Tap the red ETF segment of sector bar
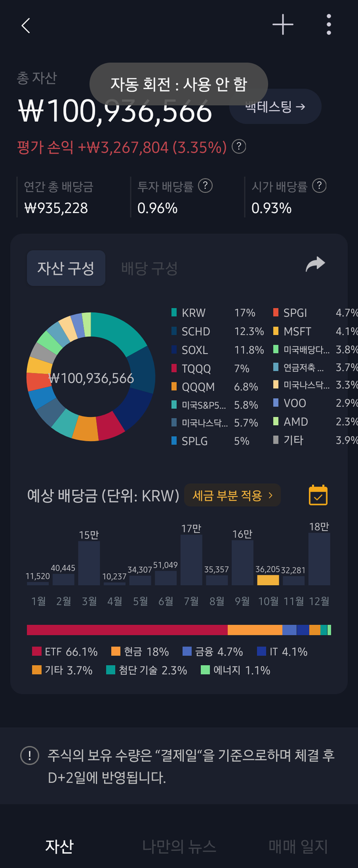Viewport: 358px width, 868px height. [127, 630]
